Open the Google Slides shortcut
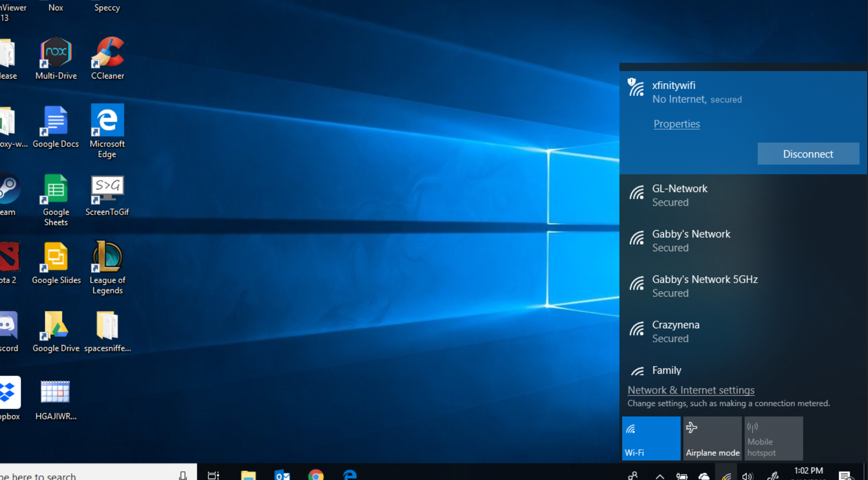868x480 pixels. [56, 263]
